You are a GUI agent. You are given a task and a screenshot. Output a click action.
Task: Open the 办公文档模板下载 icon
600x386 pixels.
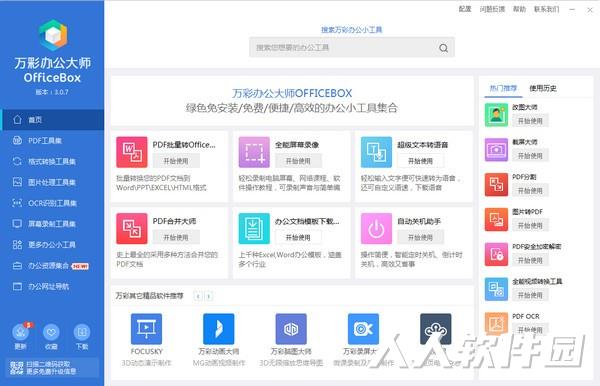coord(254,228)
